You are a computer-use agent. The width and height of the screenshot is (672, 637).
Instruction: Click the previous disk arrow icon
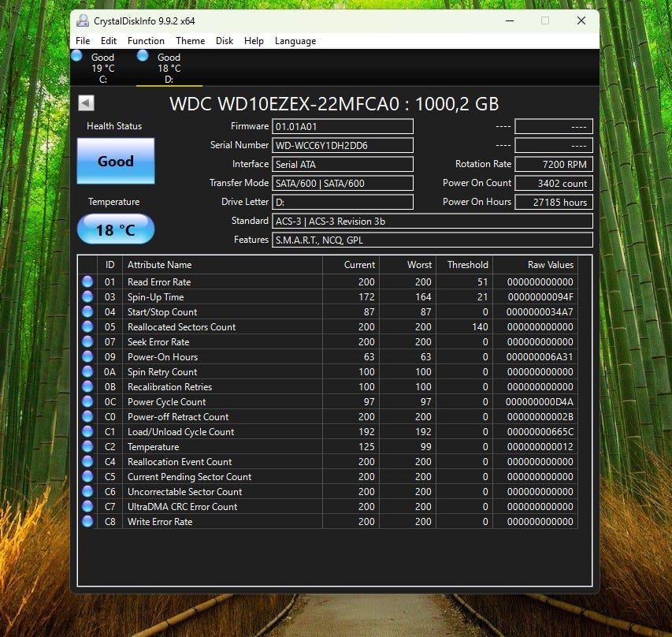point(86,103)
